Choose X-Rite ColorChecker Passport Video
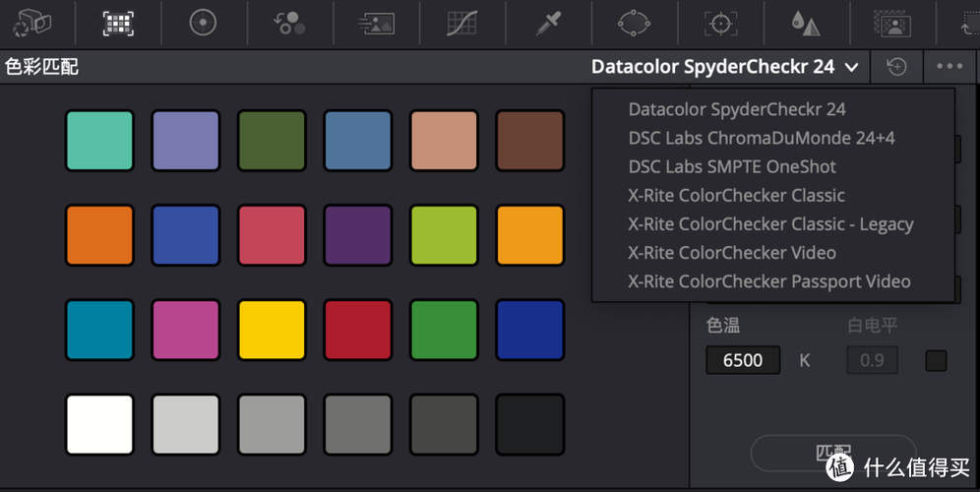Image resolution: width=980 pixels, height=492 pixels. click(769, 282)
